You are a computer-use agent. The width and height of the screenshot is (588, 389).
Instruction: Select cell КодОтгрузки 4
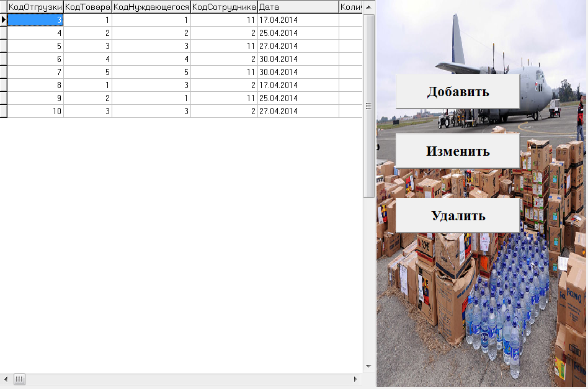click(35, 33)
